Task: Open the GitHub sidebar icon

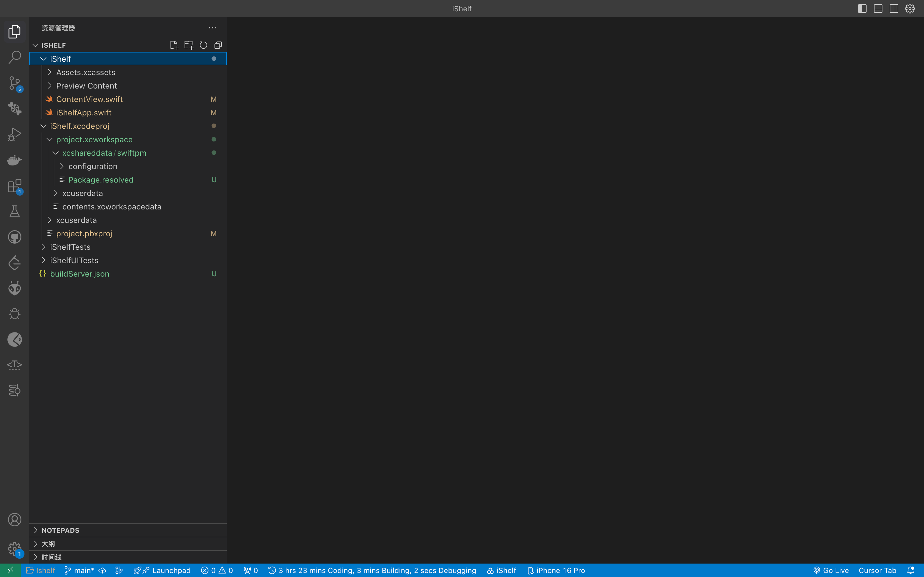Action: click(14, 237)
